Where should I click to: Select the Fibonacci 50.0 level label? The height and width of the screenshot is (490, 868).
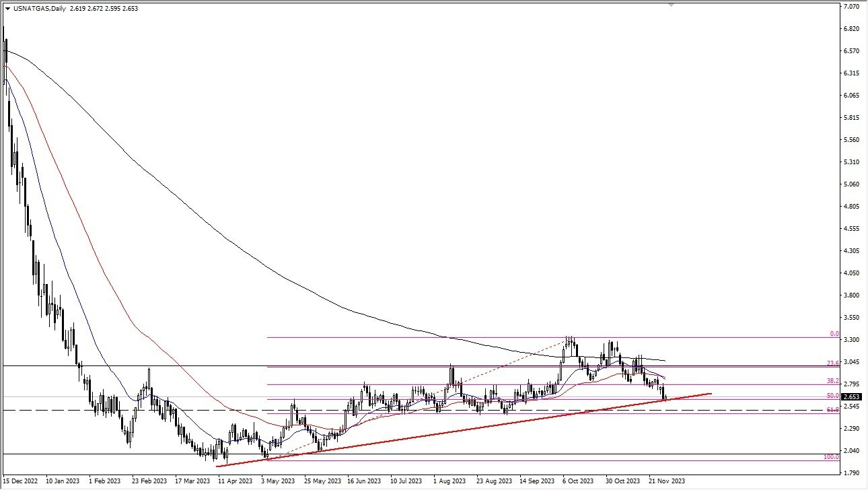coord(833,396)
